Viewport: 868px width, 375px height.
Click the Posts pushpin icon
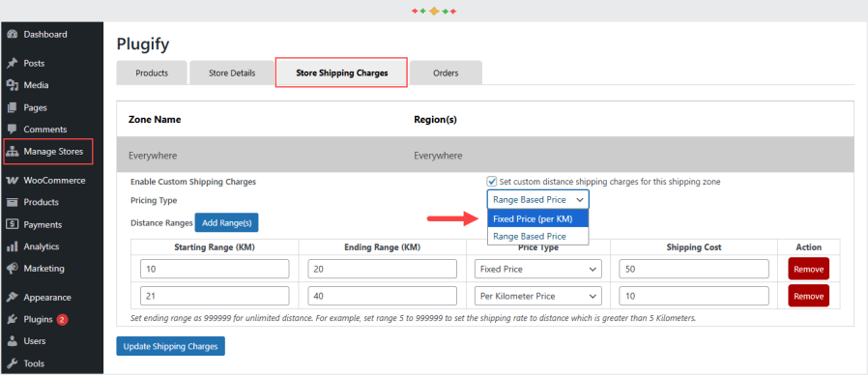pos(13,64)
